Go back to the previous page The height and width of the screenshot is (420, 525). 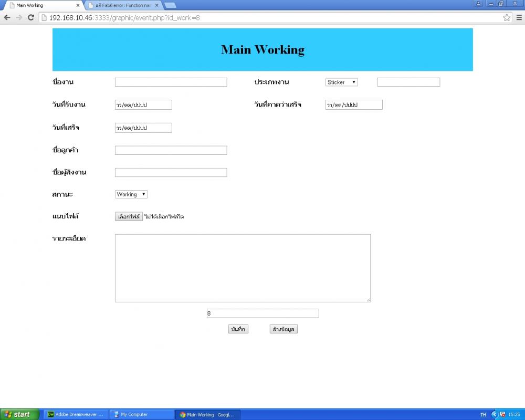point(7,17)
